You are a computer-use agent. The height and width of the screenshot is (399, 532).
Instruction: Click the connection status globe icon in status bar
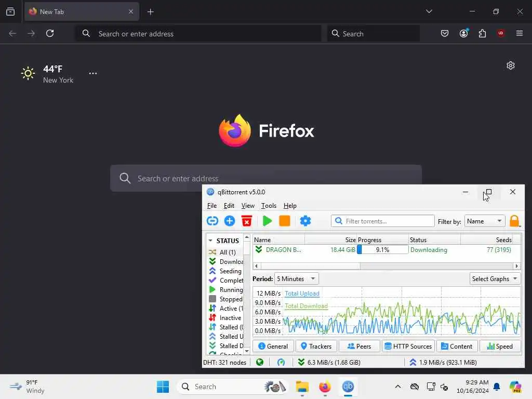pos(260,362)
